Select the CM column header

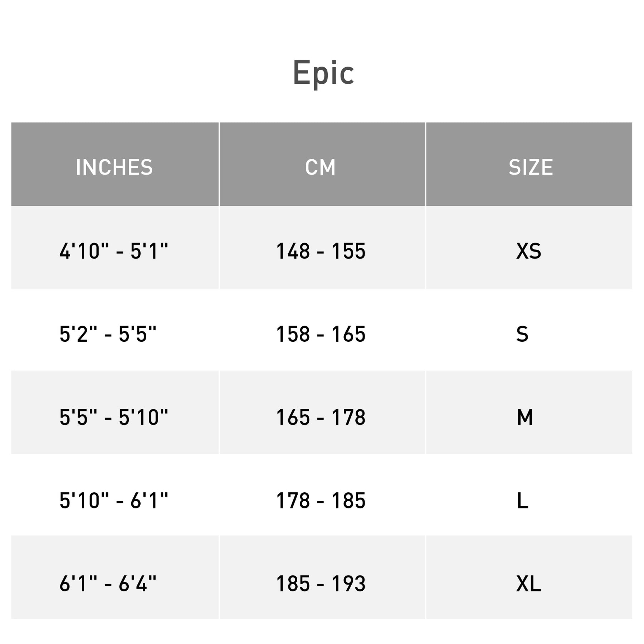(x=321, y=167)
